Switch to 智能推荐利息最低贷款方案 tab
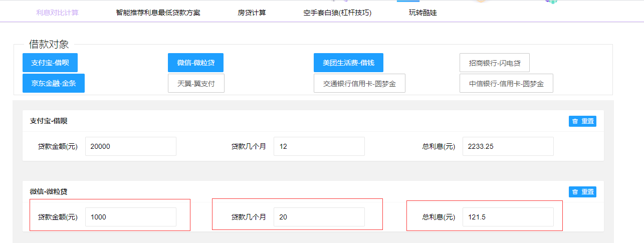This screenshot has width=644, height=243. coord(158,13)
